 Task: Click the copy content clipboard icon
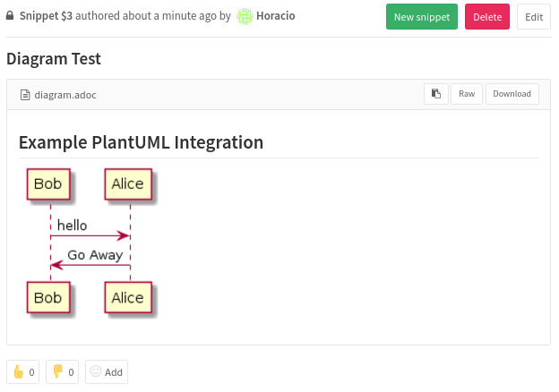click(436, 94)
